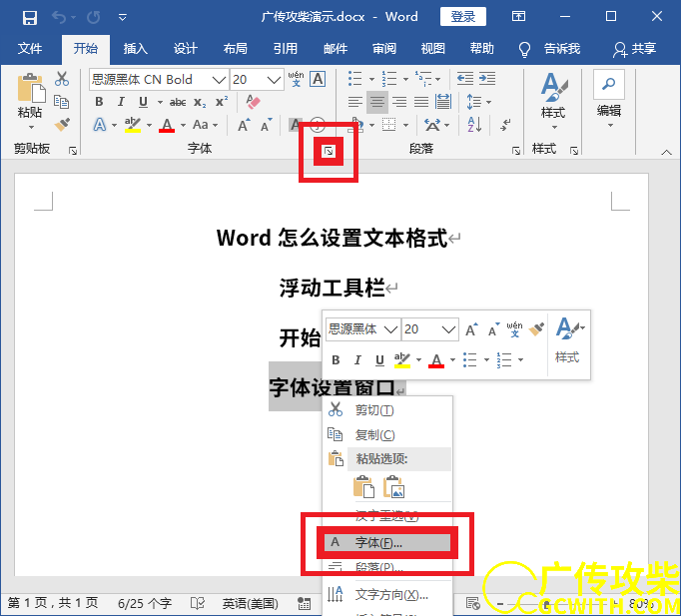Open the Paragraph dialog launcher
The image size is (681, 616).
click(x=516, y=151)
